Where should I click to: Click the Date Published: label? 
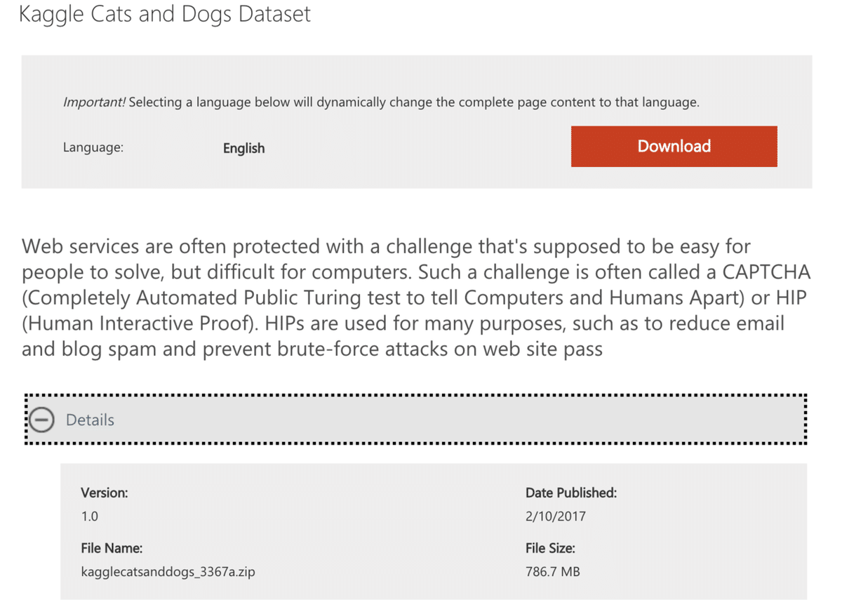pyautogui.click(x=570, y=493)
